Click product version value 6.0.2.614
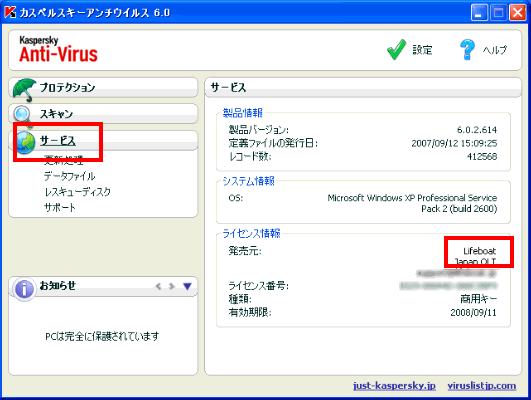The image size is (531, 400). (x=477, y=130)
